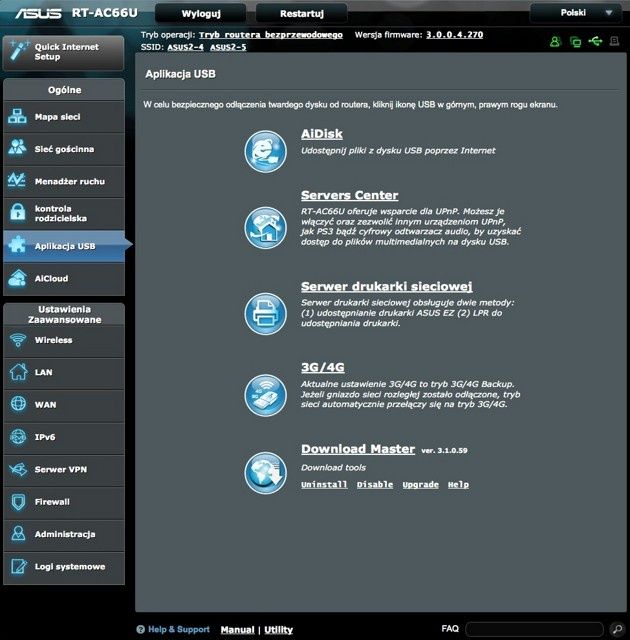
Task: Click the Download Master globe icon
Action: click(x=265, y=473)
